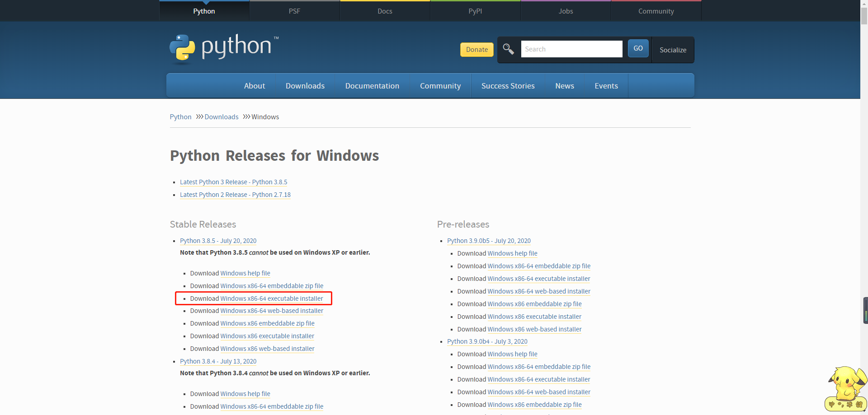Open the Community menu
This screenshot has height=415, width=868.
click(x=440, y=85)
